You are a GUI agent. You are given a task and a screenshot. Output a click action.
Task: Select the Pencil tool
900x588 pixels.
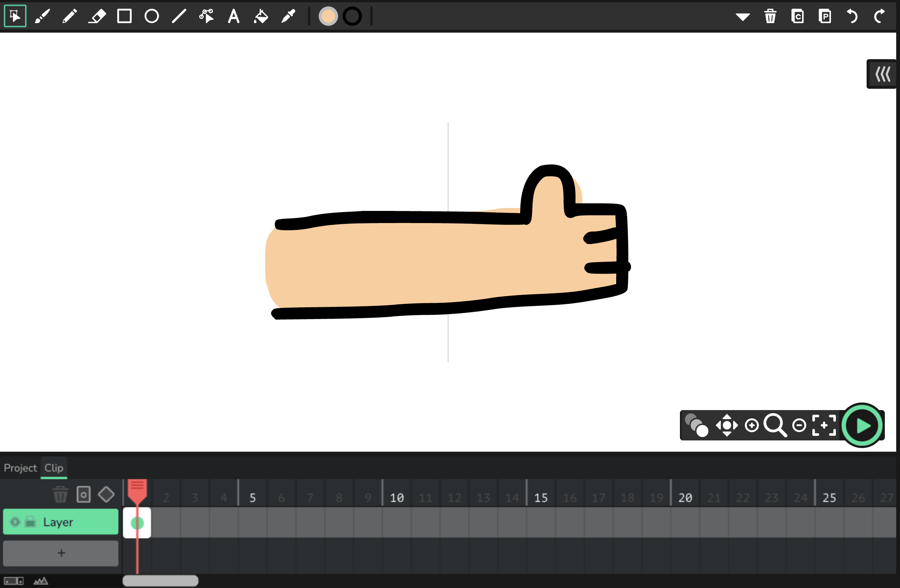70,16
